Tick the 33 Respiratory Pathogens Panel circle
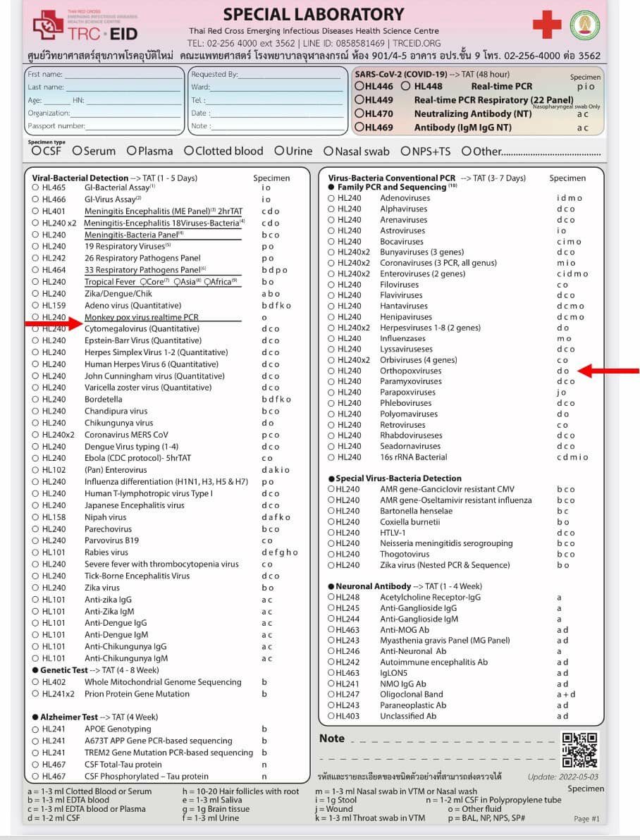Screen dimensions: 640x840 [35, 270]
